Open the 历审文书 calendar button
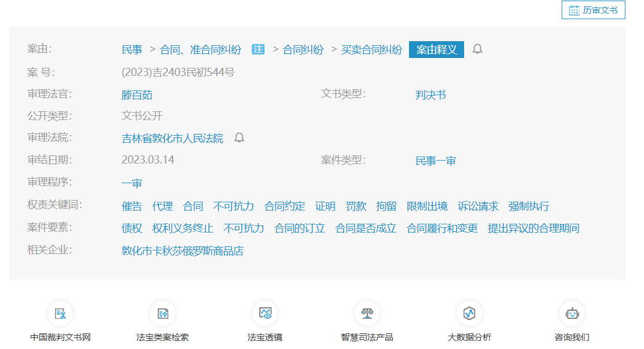The width and height of the screenshot is (644, 349). pyautogui.click(x=593, y=10)
